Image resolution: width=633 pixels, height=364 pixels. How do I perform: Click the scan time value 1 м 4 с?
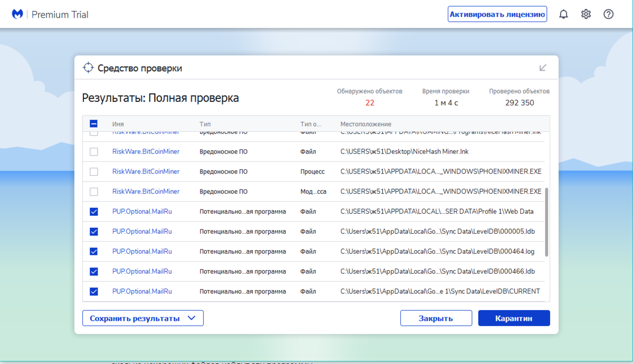point(446,103)
